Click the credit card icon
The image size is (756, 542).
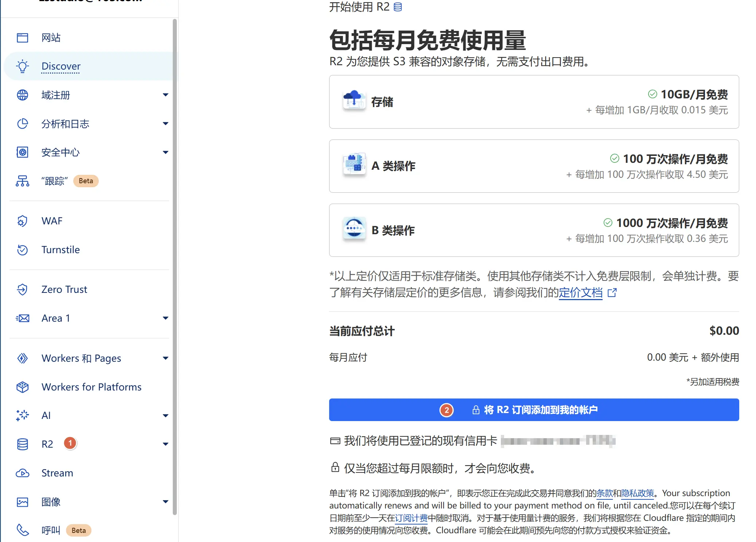tap(335, 441)
